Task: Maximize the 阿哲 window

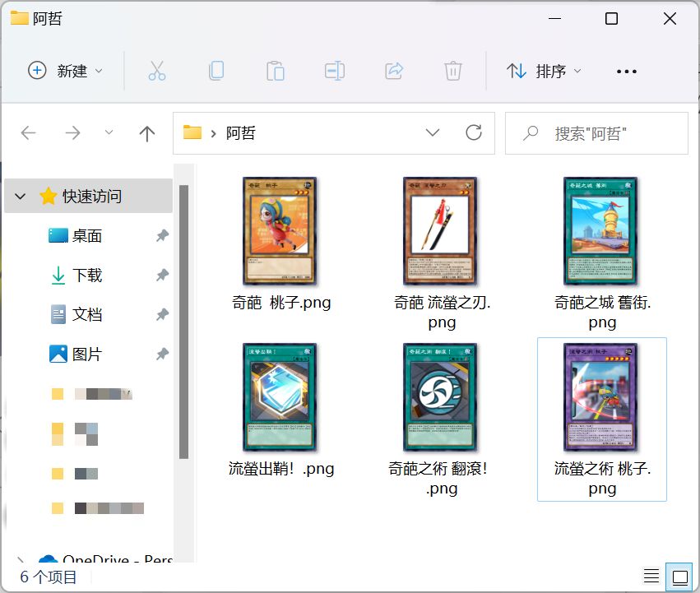Action: coord(611,19)
